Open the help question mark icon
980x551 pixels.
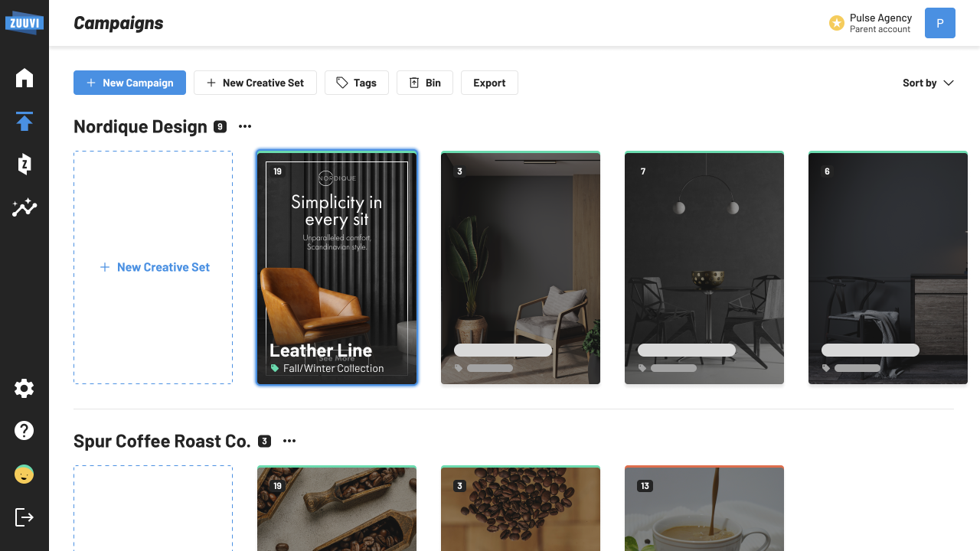[24, 431]
